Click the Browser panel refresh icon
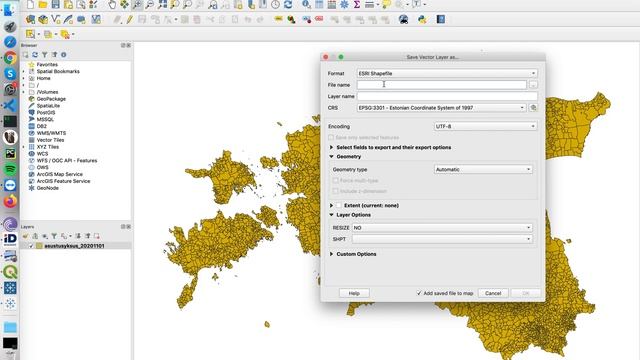The width and height of the screenshot is (640, 360). (x=35, y=55)
